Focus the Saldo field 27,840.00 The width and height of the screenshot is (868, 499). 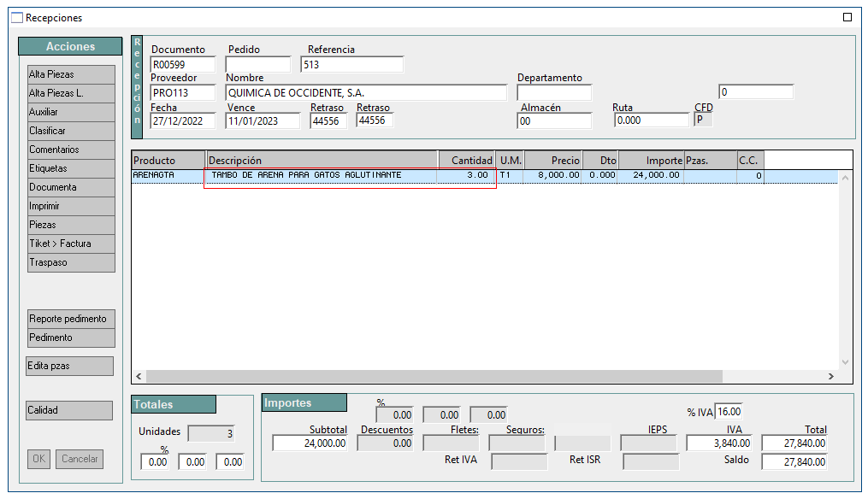click(x=794, y=462)
